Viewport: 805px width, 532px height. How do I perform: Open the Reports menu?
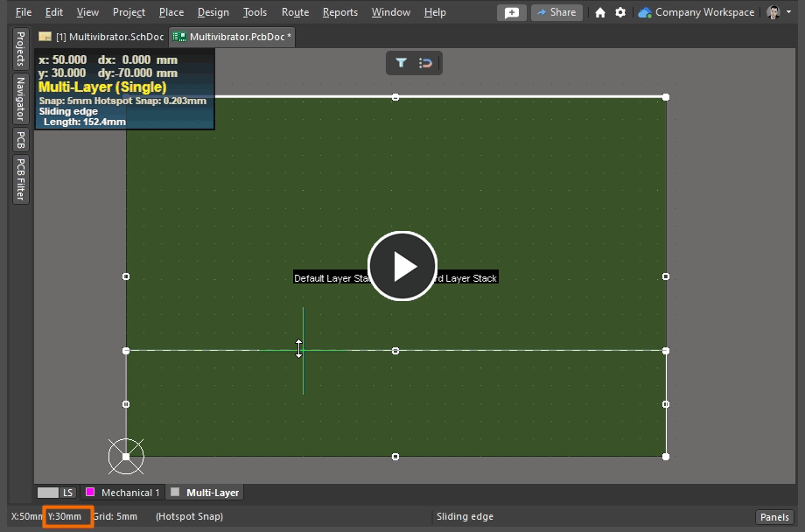click(x=339, y=12)
